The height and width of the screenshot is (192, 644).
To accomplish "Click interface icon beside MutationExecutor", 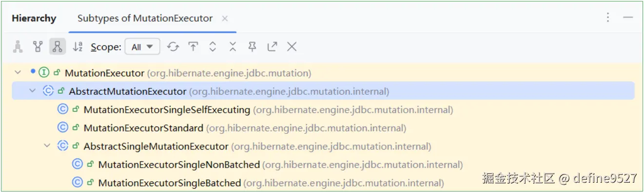I will click(x=44, y=73).
